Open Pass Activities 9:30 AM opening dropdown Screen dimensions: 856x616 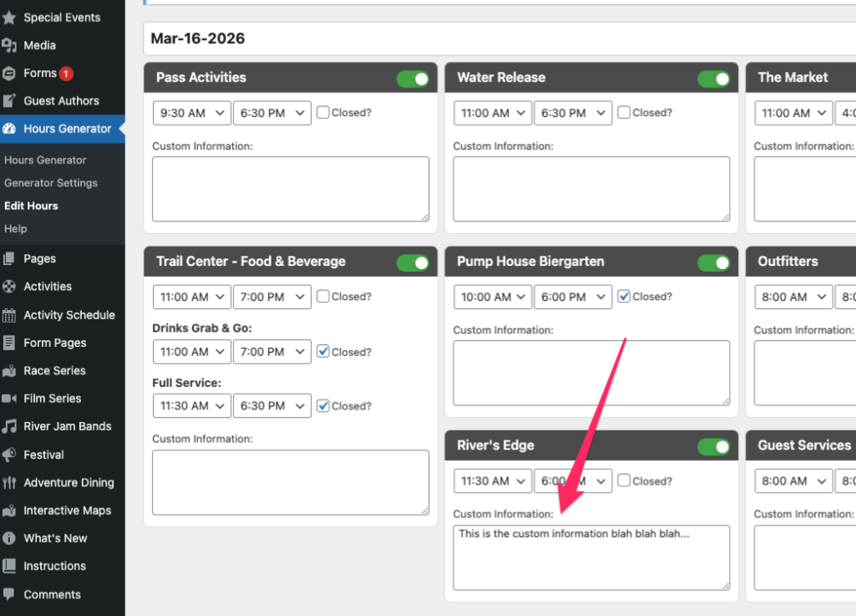191,113
